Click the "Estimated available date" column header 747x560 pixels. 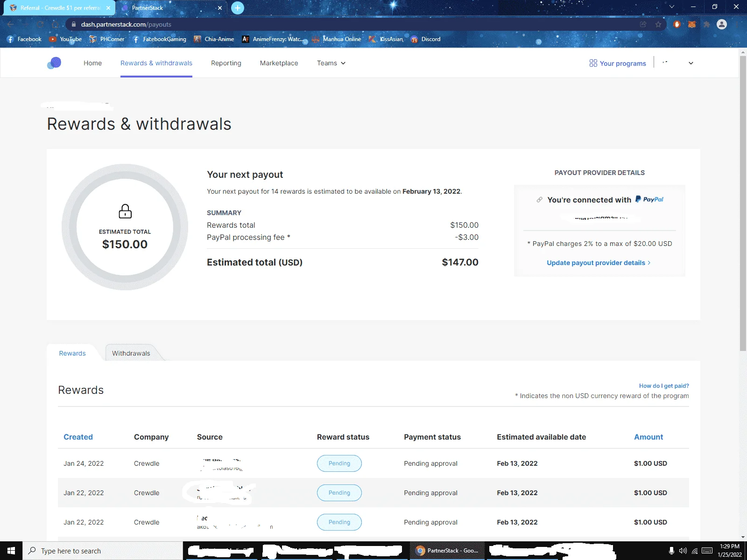(x=542, y=437)
